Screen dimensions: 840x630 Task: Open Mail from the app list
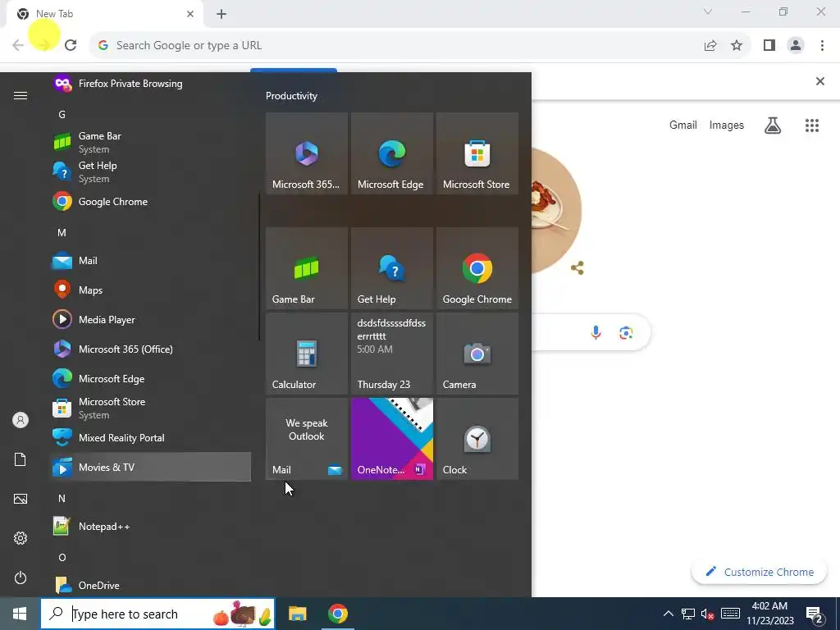coord(150,261)
